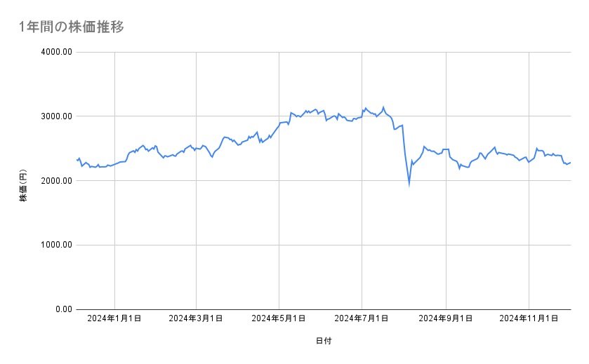Click the rightmost end point of the blue line

click(x=570, y=163)
